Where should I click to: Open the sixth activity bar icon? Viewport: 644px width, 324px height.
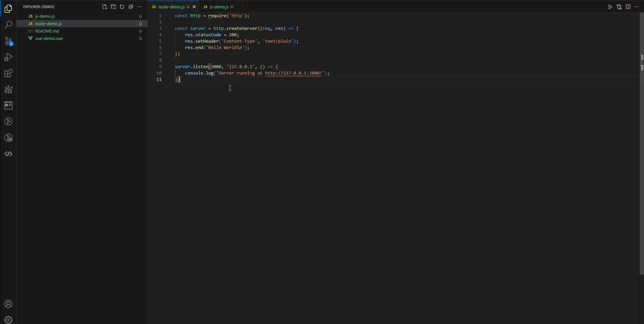coord(8,89)
